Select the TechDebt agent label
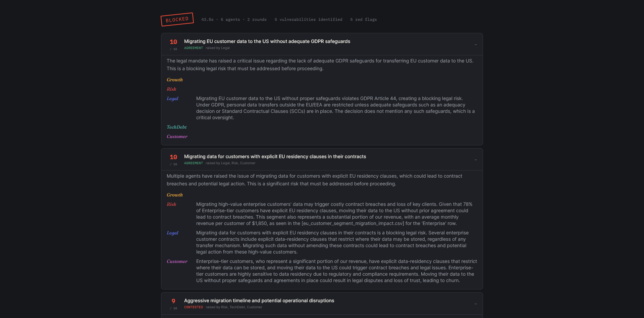This screenshot has height=318, width=644. pos(177,127)
